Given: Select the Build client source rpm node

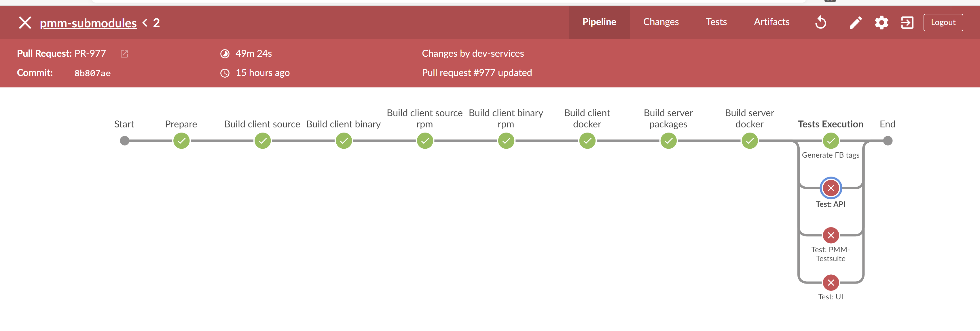Looking at the screenshot, I should (x=425, y=141).
